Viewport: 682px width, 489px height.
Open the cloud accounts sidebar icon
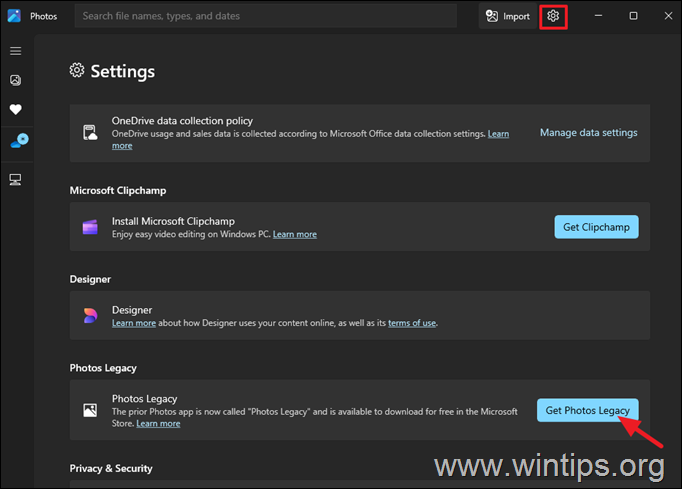tap(15, 143)
